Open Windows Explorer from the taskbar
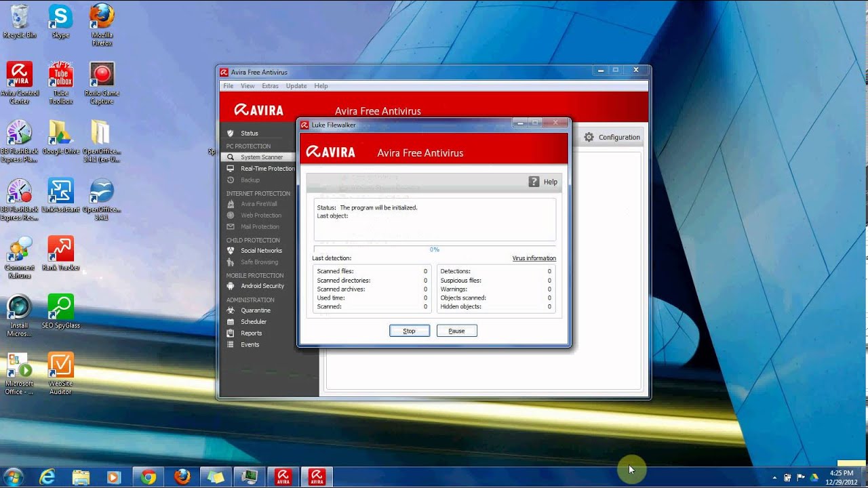Screen dimensions: 868x488 click(x=81, y=477)
